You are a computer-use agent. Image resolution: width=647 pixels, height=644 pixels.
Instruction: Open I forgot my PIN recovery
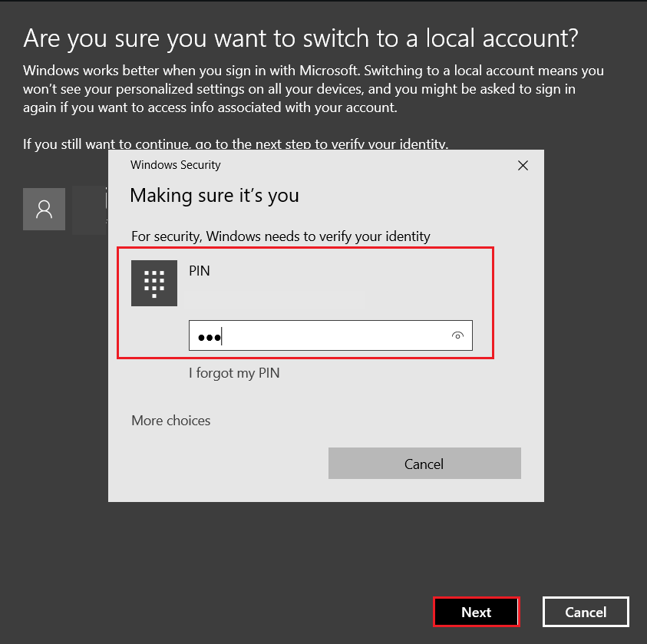click(x=234, y=373)
